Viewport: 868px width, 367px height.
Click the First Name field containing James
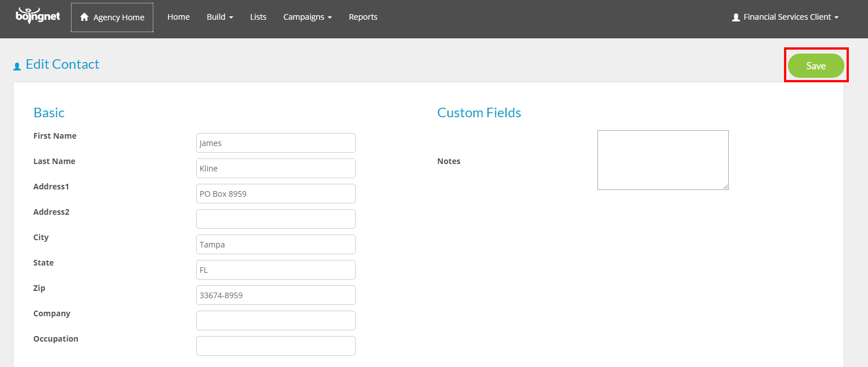coord(276,143)
